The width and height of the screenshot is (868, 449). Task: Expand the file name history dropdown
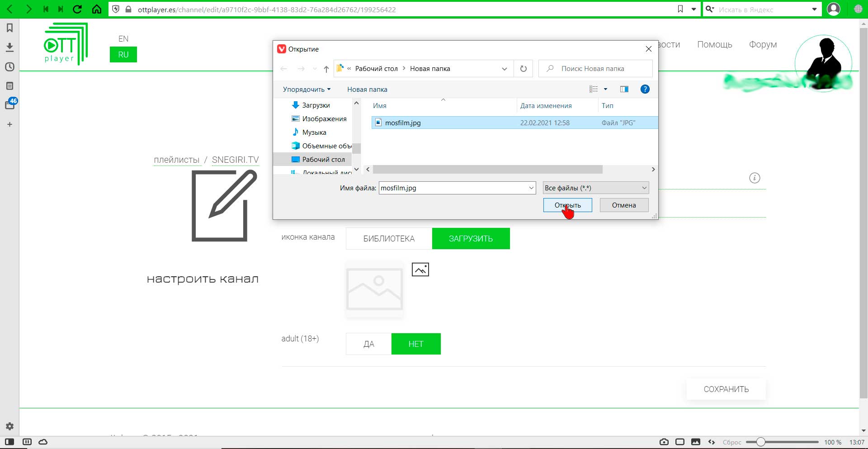pos(531,188)
